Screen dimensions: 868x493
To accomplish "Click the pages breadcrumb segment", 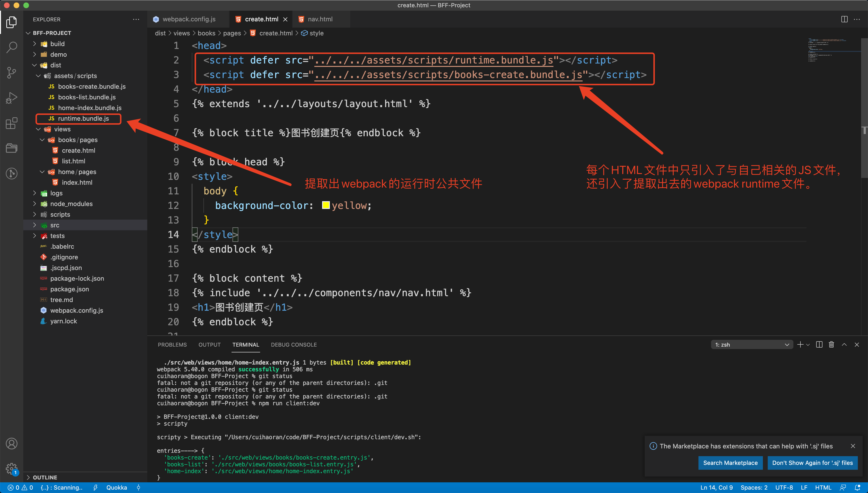I will pyautogui.click(x=232, y=33).
